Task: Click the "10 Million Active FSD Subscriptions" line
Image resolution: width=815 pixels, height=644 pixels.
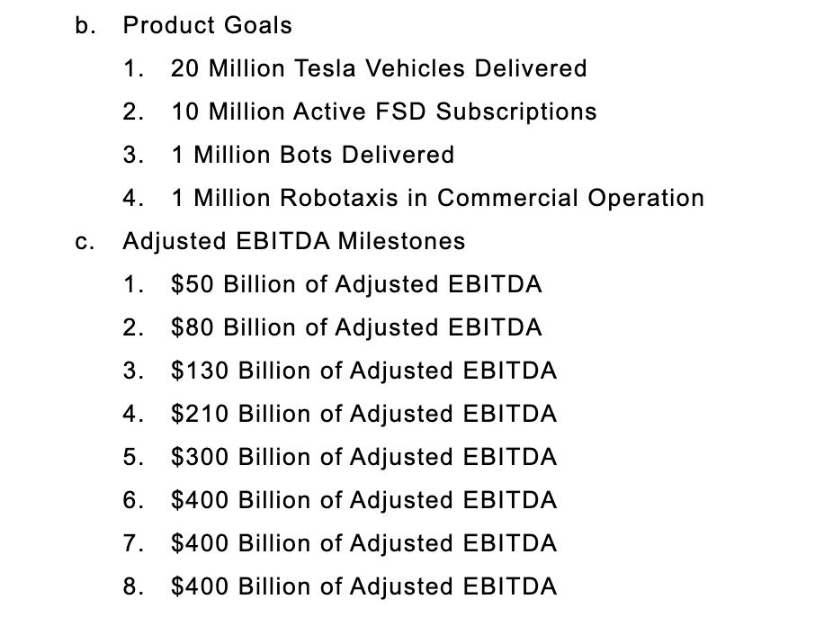Action: (383, 112)
